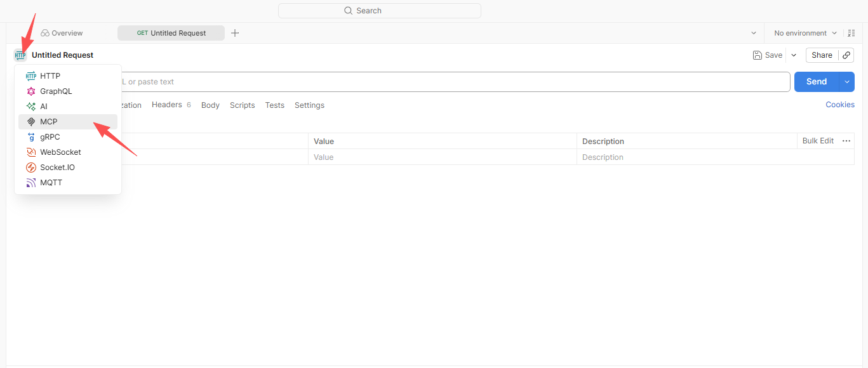
Task: Click the blue Send button
Action: (817, 82)
